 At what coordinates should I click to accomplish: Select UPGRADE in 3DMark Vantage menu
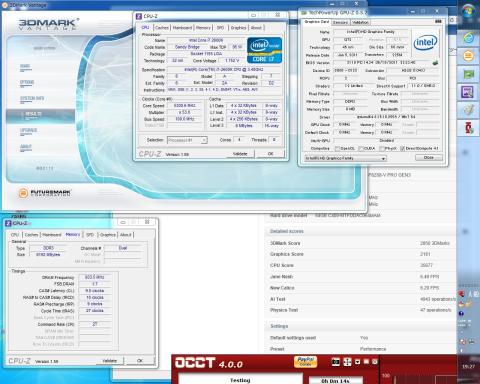[x=29, y=130]
